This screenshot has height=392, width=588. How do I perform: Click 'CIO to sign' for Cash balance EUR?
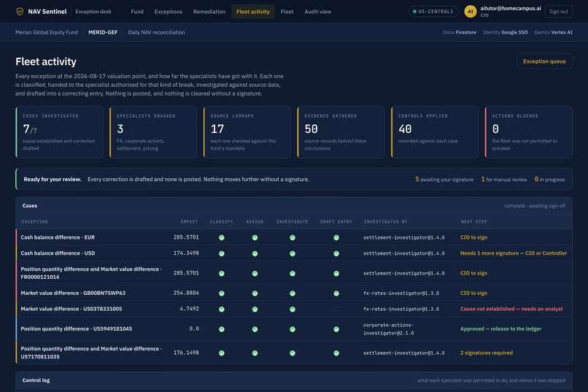pos(473,237)
